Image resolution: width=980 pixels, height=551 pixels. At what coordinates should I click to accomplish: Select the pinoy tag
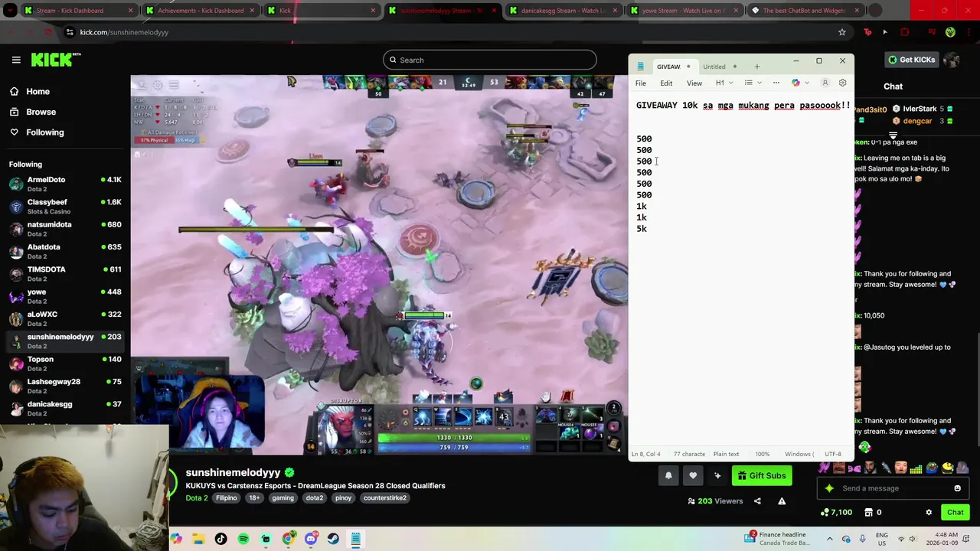(x=343, y=497)
